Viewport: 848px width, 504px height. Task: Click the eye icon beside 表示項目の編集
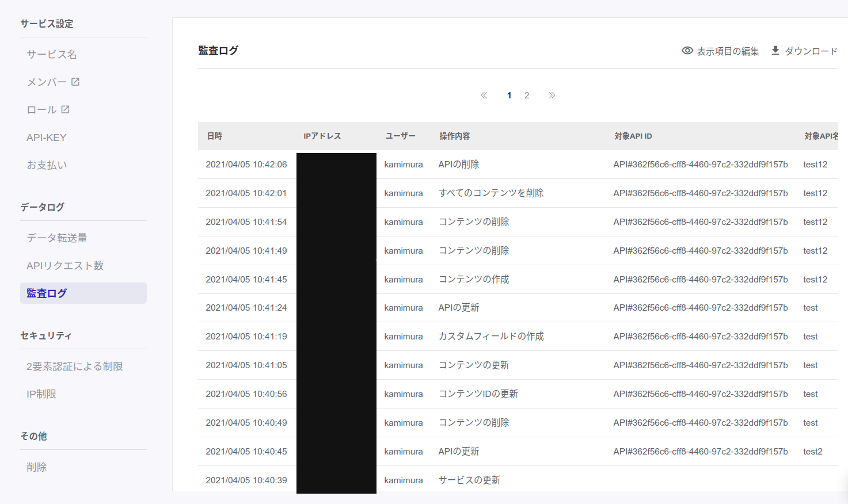coord(687,51)
